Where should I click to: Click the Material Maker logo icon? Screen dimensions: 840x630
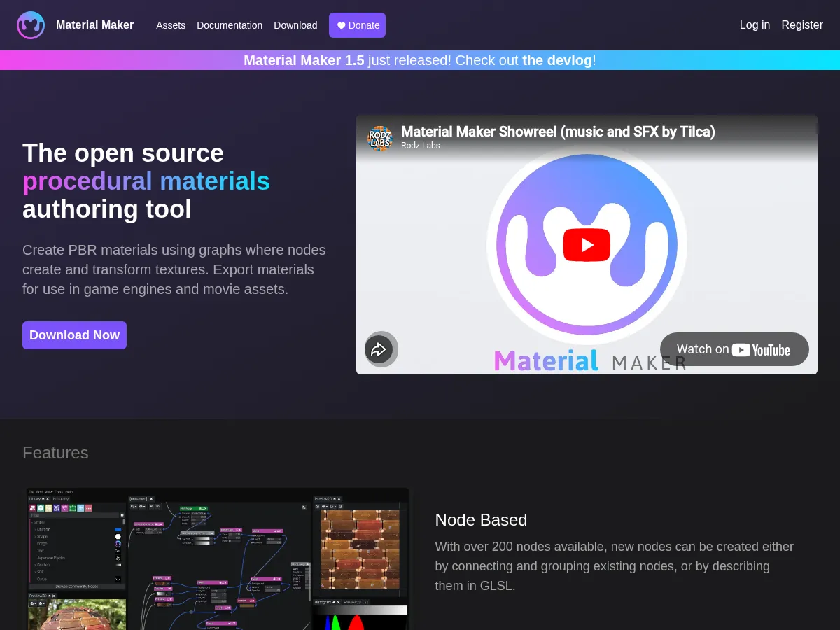coord(31,24)
